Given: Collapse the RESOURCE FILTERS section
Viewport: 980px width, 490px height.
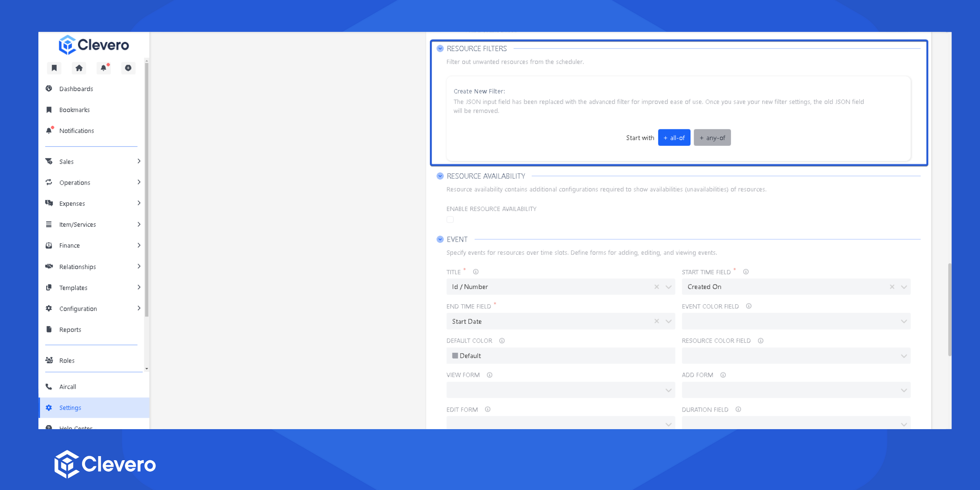Looking at the screenshot, I should click(440, 49).
